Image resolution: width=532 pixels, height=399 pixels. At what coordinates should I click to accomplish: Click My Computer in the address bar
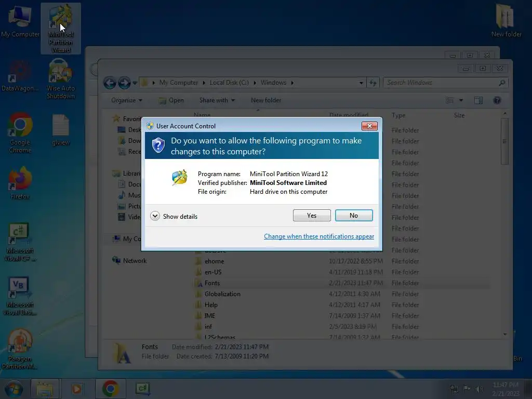tap(179, 83)
